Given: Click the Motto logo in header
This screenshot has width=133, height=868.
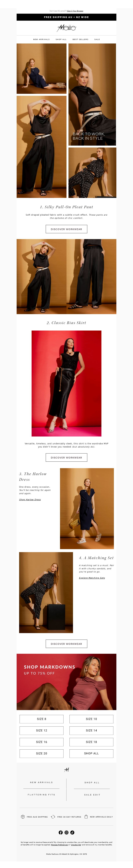Looking at the screenshot, I should pyautogui.click(x=66, y=28).
